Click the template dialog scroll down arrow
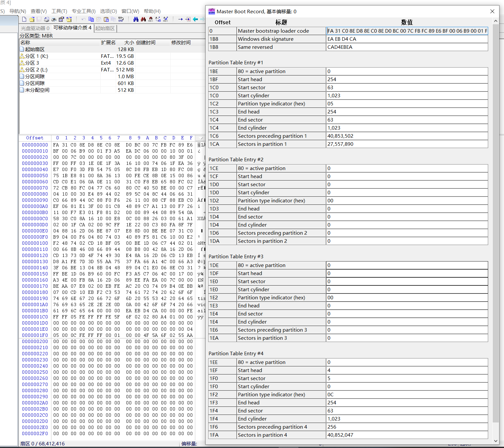The width and height of the screenshot is (504, 448). point(496,441)
